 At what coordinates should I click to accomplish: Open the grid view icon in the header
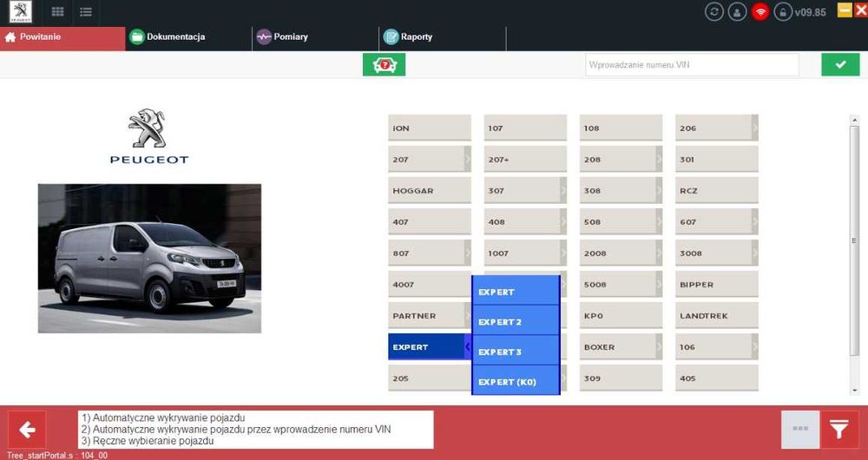tap(57, 11)
